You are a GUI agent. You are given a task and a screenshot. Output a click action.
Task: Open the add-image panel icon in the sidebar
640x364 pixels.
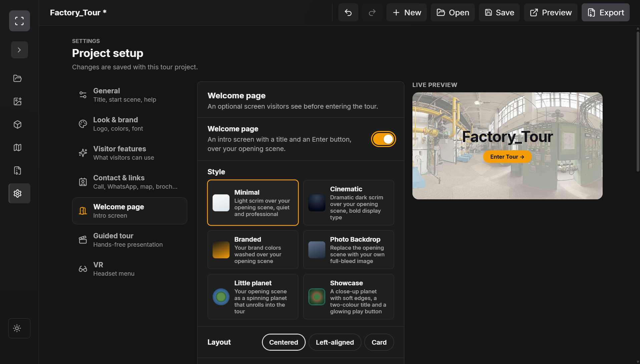point(18,101)
